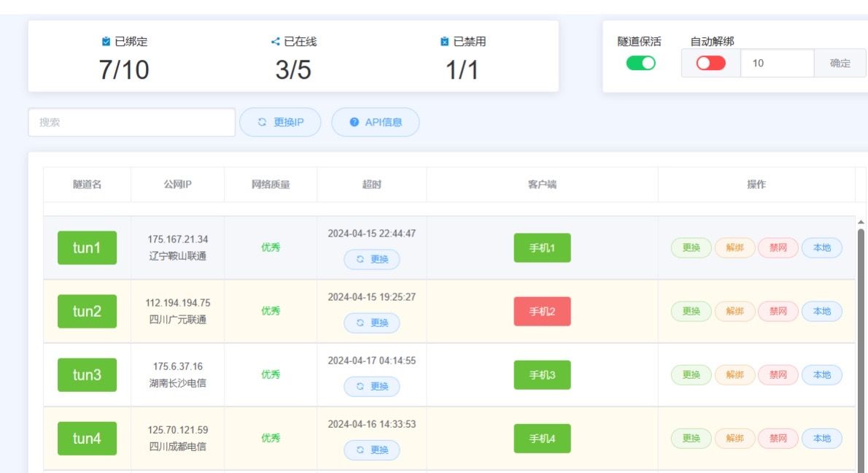Click the red 手机2 client button
The width and height of the screenshot is (868, 473).
click(542, 312)
